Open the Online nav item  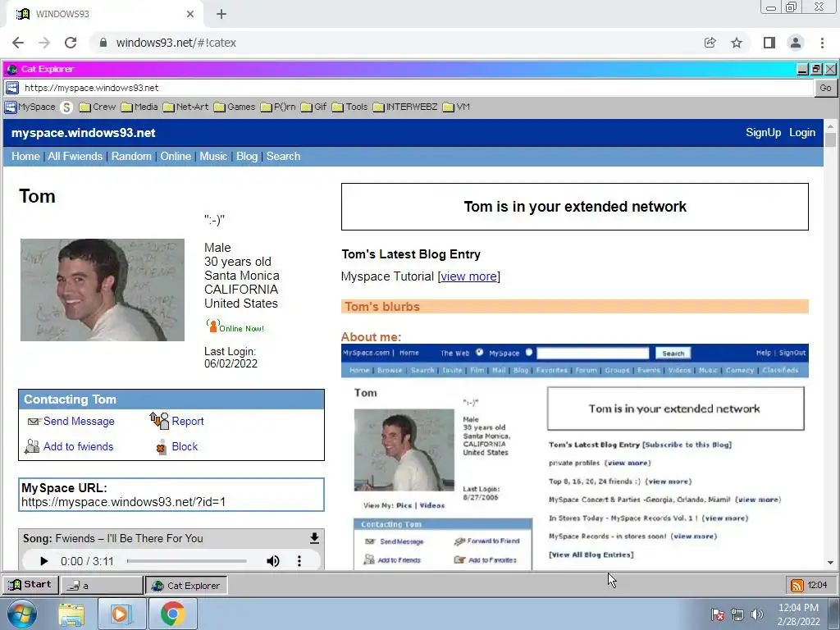pos(176,157)
